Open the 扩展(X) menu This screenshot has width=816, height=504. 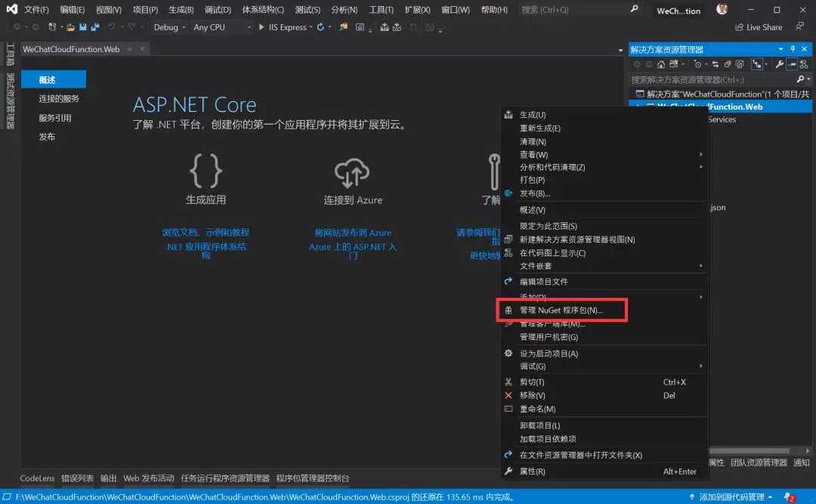point(417,9)
